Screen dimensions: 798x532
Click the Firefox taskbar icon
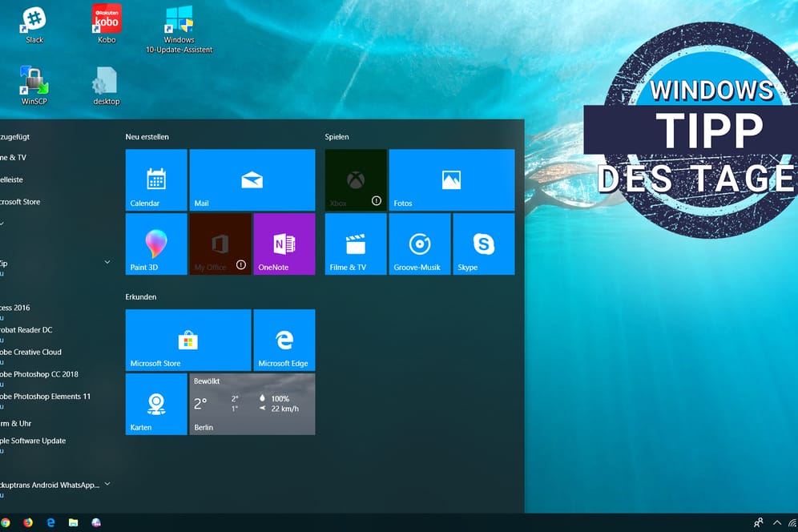click(28, 522)
